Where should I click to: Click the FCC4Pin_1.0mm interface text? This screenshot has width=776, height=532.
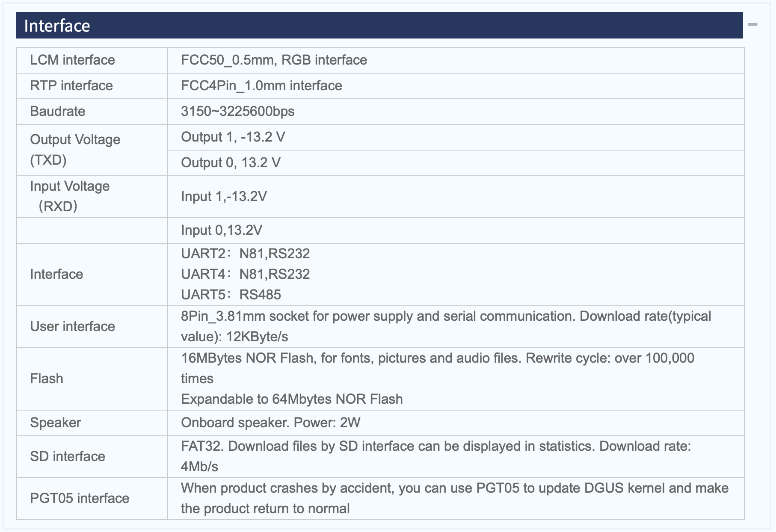point(261,86)
